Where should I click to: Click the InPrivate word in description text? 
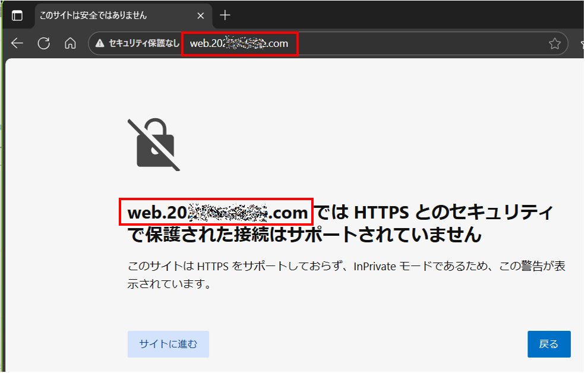[x=375, y=266]
